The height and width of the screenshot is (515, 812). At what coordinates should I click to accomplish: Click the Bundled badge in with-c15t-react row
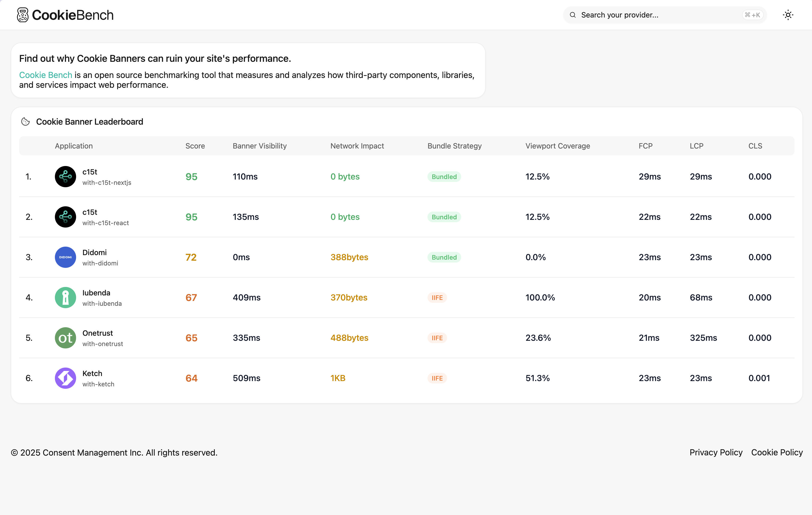click(444, 217)
